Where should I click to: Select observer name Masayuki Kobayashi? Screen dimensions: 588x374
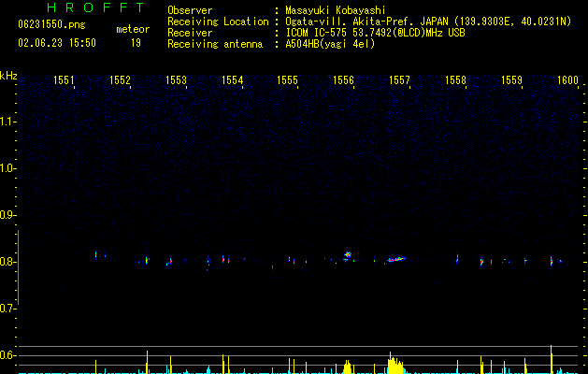click(x=336, y=10)
